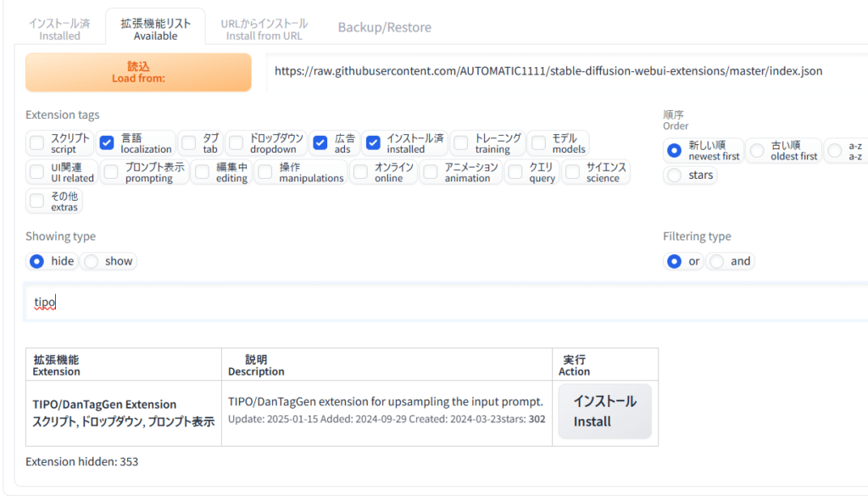Open the Backup/Restore tab
This screenshot has width=868, height=496.
click(x=384, y=27)
